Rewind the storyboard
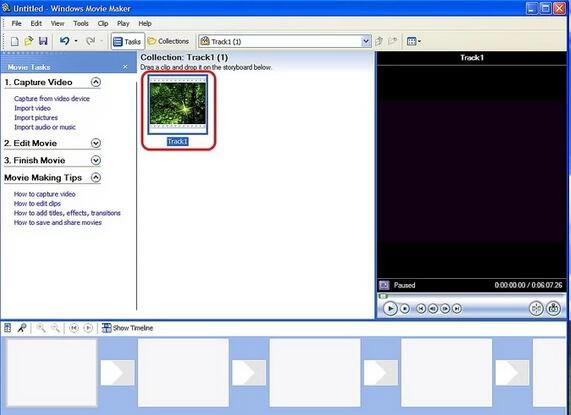The height and width of the screenshot is (415, 571). (74, 328)
